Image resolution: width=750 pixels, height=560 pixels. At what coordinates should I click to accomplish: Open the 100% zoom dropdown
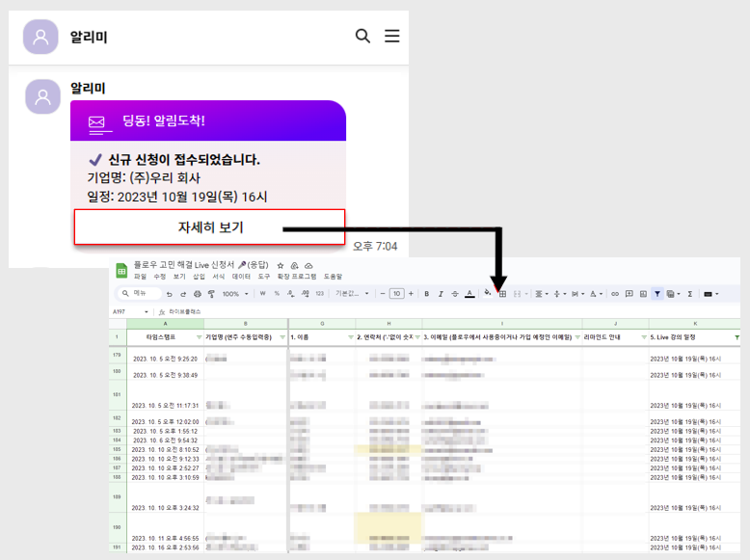click(235, 294)
